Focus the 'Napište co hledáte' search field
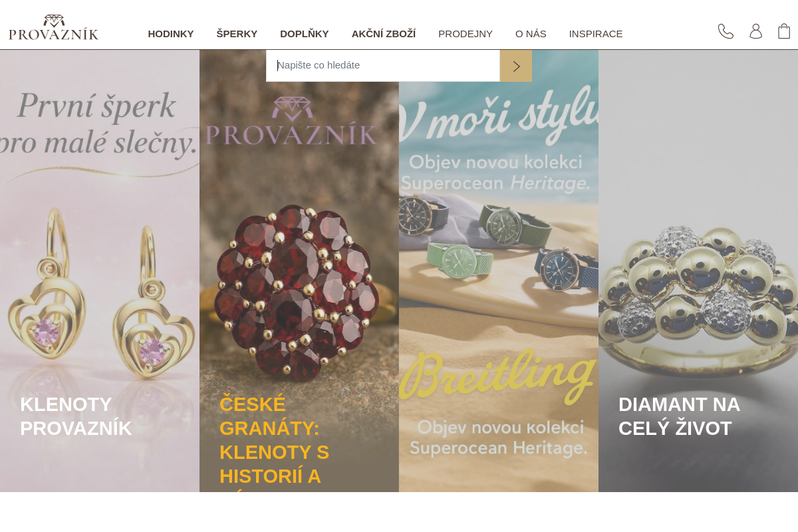The image size is (798, 532). click(383, 66)
